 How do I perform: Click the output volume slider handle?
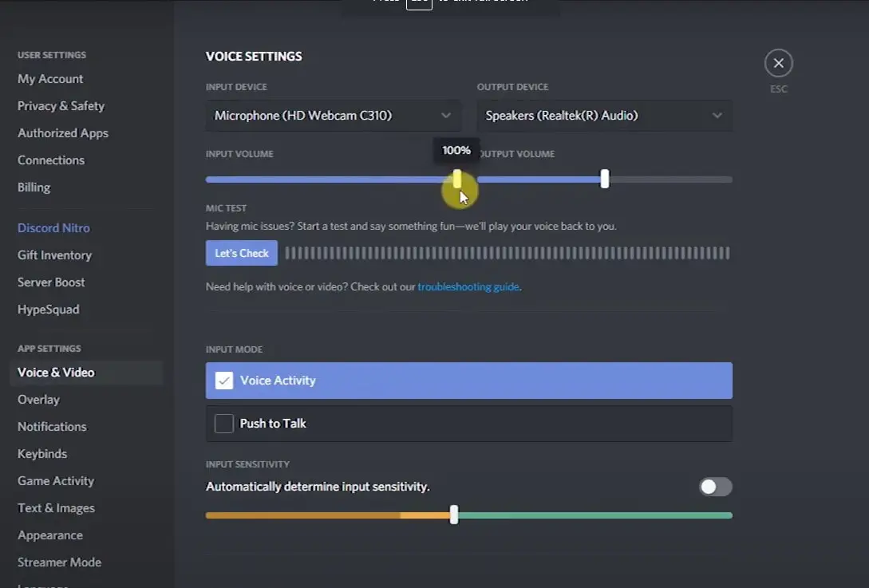pyautogui.click(x=605, y=180)
